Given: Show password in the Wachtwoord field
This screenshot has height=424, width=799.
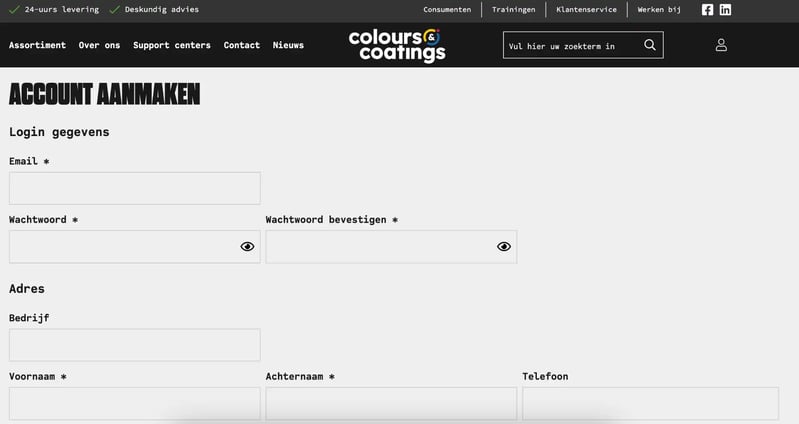Looking at the screenshot, I should tap(247, 247).
